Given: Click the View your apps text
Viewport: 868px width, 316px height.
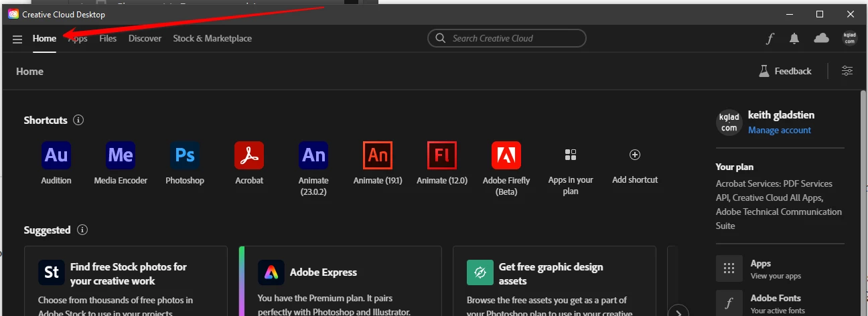Looking at the screenshot, I should point(776,276).
